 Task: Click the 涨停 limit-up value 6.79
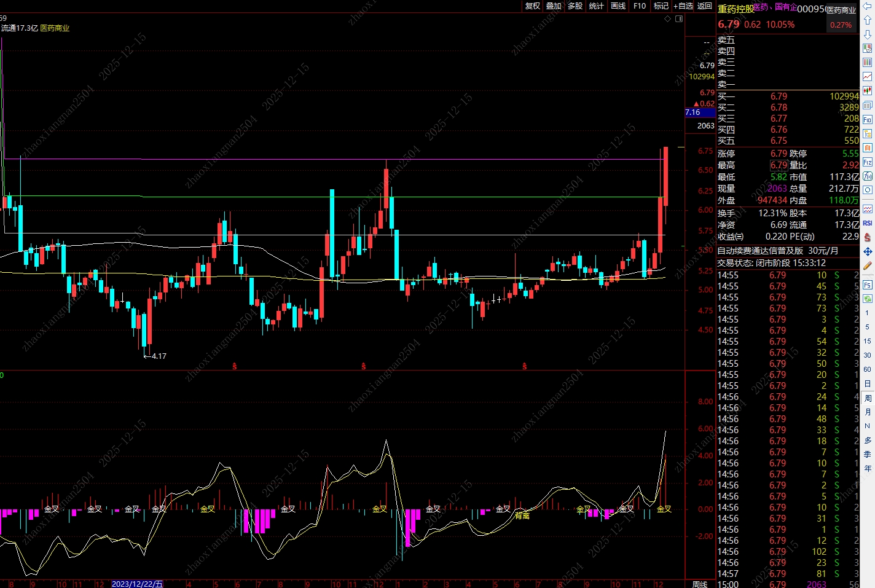pyautogui.click(x=779, y=154)
